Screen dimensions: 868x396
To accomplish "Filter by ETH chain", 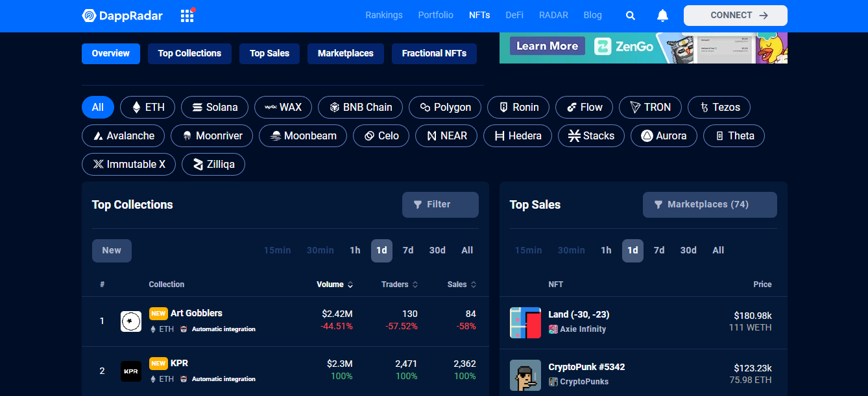I will coord(148,107).
